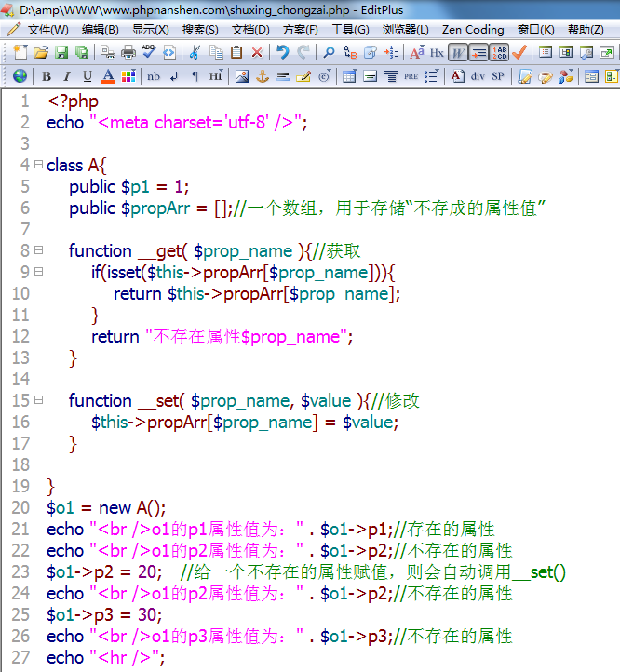
Task: Open the 帮助(Z) menu
Action: pyautogui.click(x=586, y=30)
